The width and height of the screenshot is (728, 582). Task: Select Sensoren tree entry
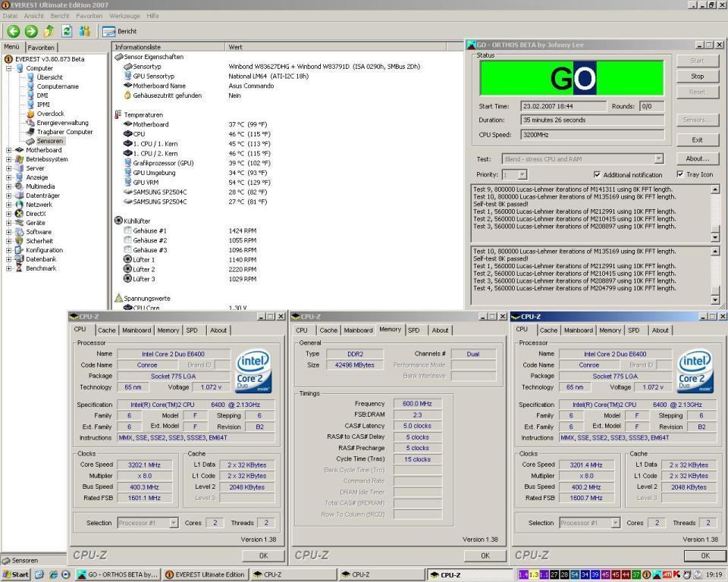tap(50, 141)
